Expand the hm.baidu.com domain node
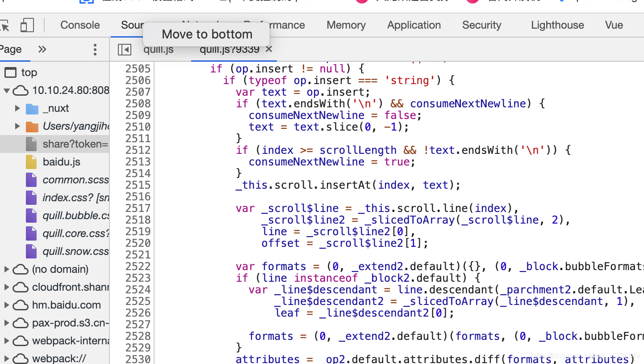The width and height of the screenshot is (644, 364). click(x=7, y=305)
